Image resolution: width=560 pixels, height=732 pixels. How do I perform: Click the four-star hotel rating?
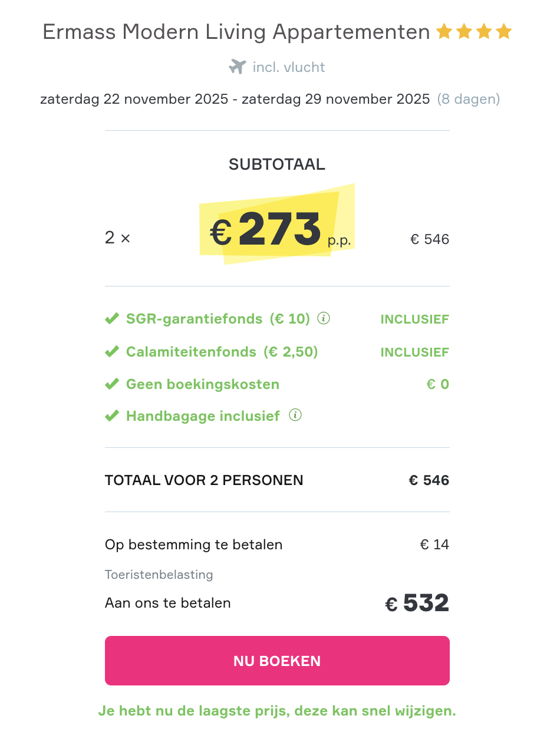click(474, 32)
